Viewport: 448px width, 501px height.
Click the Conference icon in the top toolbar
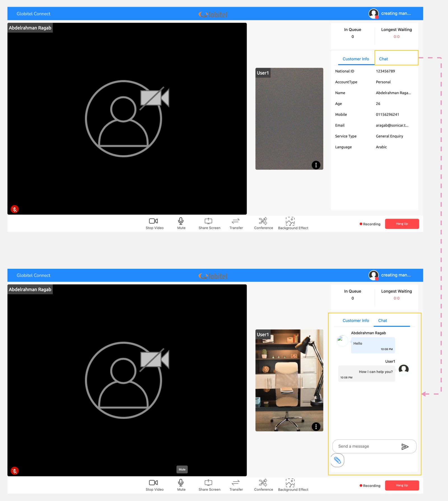click(263, 221)
